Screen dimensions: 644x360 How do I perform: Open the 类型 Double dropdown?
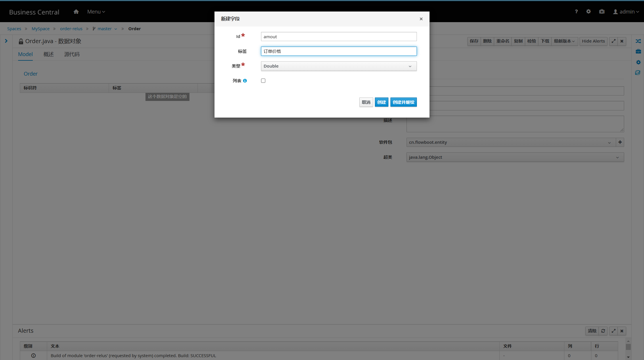339,66
